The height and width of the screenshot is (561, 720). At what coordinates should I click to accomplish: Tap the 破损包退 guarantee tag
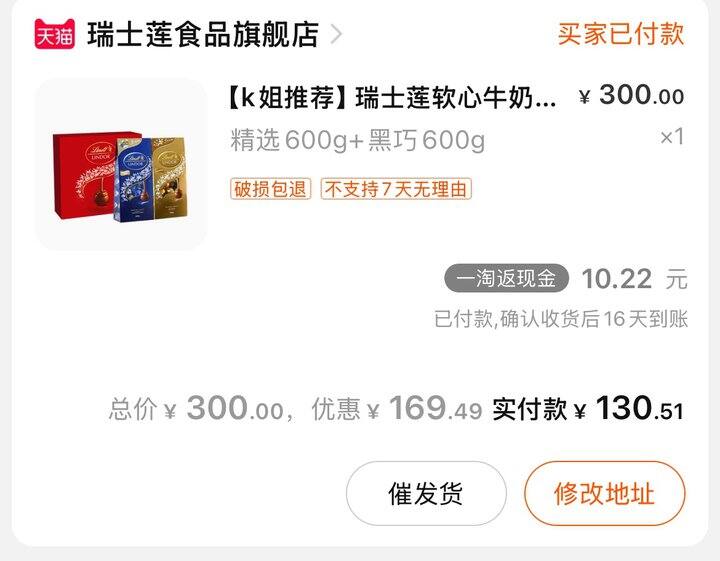[x=270, y=189]
